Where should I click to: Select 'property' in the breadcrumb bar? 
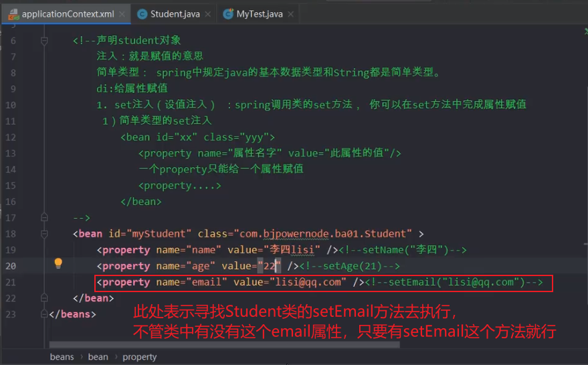[140, 357]
